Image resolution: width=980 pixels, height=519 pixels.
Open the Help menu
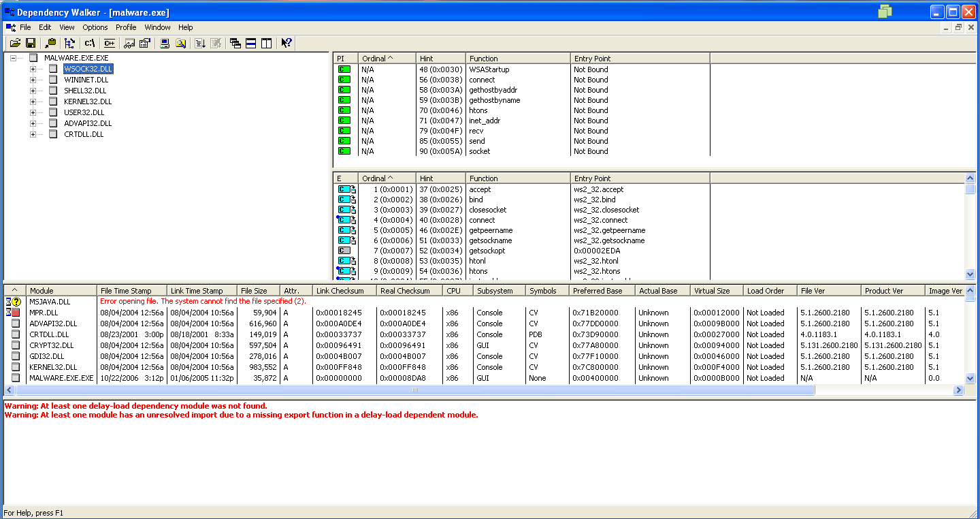pos(186,27)
